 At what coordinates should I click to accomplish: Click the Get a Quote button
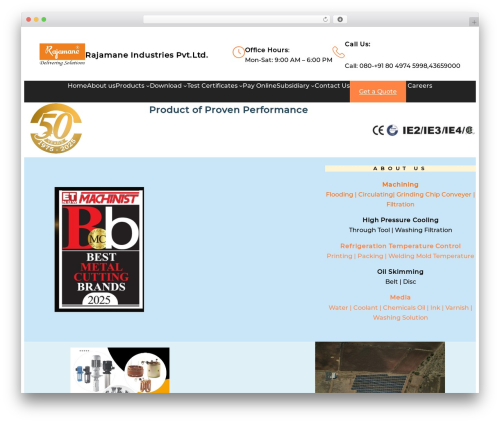(x=378, y=91)
